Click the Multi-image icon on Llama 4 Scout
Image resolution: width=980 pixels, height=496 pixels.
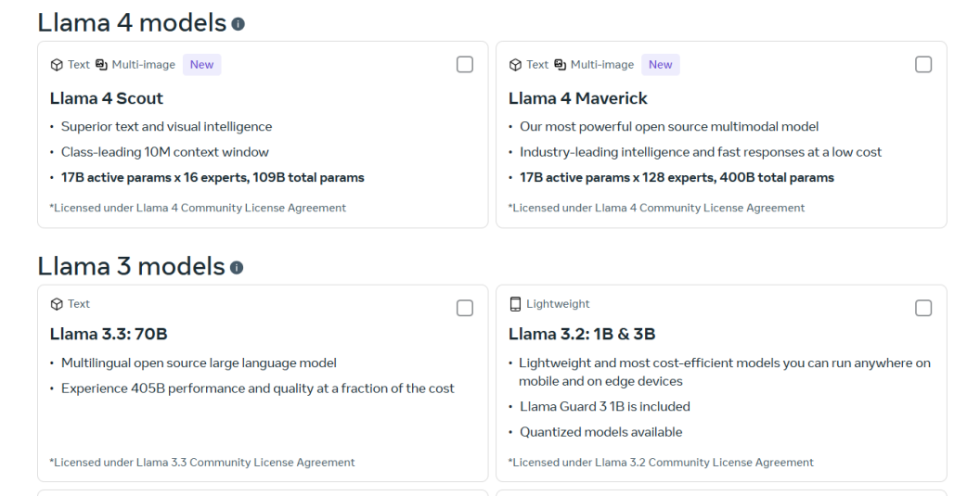tap(101, 64)
